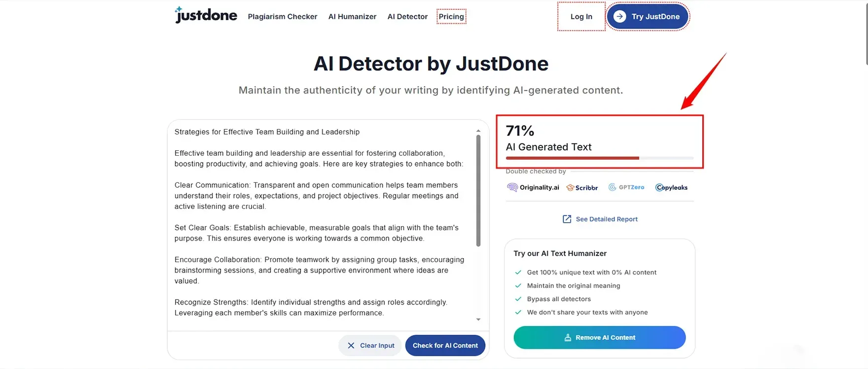Click the broom icon in Remove AI Content
The image size is (868, 369).
click(x=568, y=337)
